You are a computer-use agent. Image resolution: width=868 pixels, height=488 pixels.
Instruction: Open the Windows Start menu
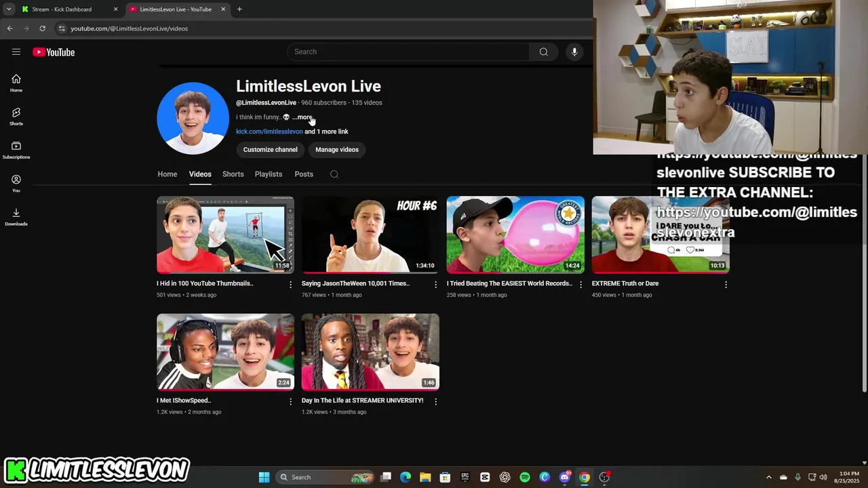[x=264, y=477]
